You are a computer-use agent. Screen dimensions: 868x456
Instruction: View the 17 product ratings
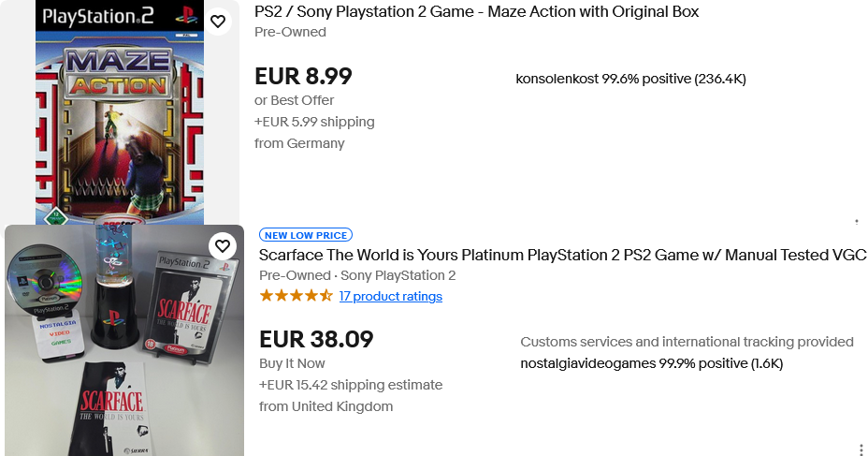coord(391,296)
